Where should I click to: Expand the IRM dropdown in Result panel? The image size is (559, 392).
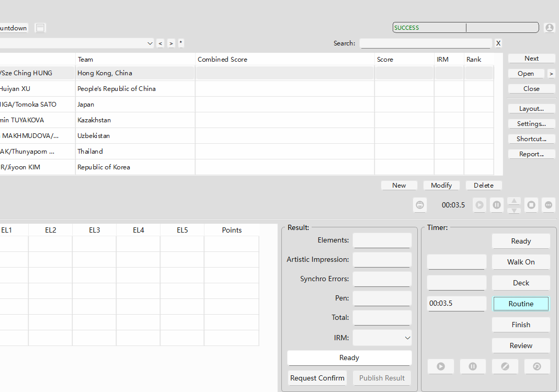tap(407, 338)
